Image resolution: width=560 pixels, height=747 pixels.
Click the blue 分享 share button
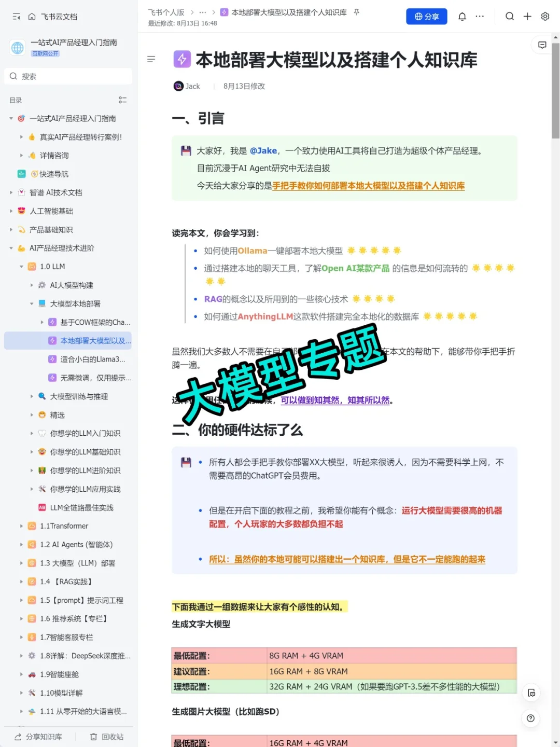pos(426,17)
